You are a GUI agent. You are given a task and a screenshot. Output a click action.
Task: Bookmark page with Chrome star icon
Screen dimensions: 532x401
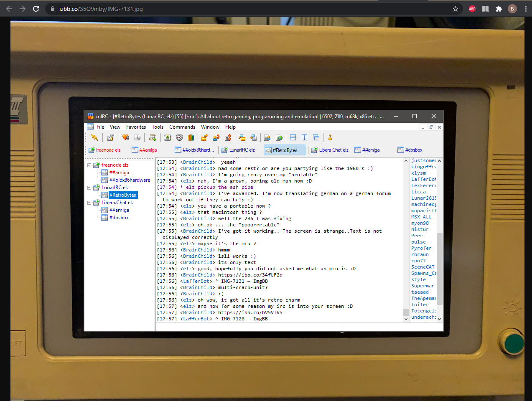tap(456, 9)
